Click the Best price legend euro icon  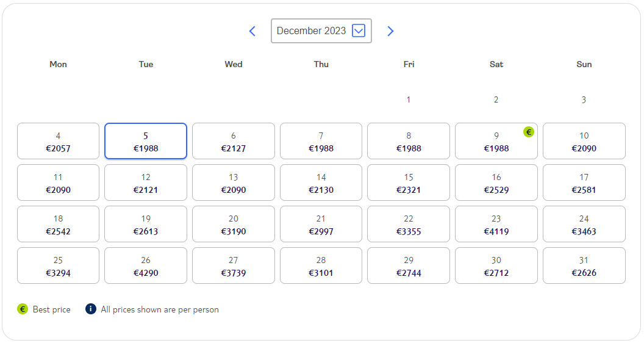[23, 309]
